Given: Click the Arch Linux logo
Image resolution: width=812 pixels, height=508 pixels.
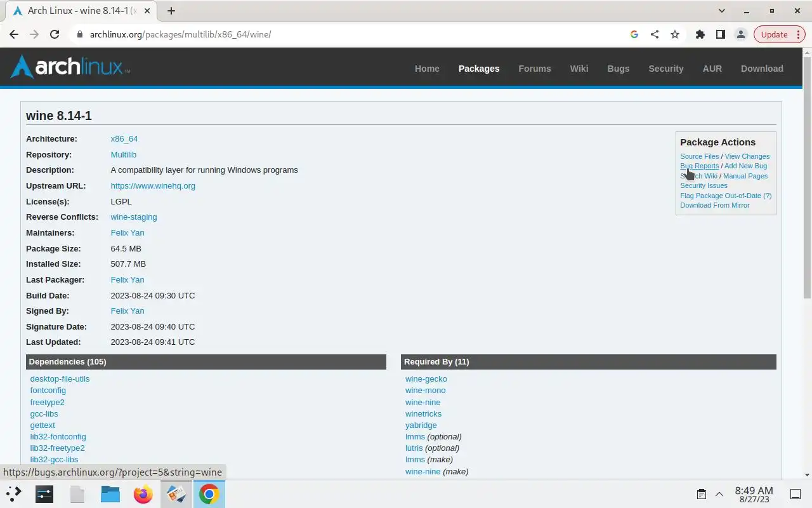Looking at the screenshot, I should click(70, 66).
